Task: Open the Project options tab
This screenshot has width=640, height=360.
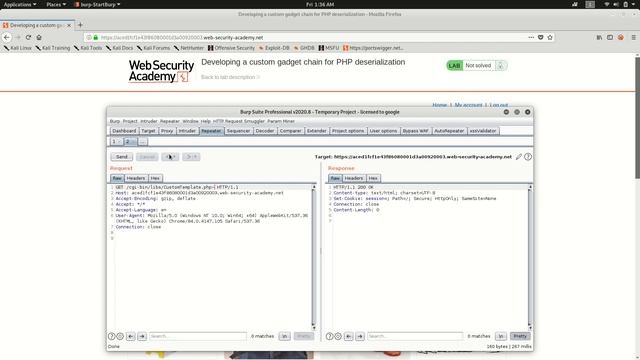Action: pos(348,131)
